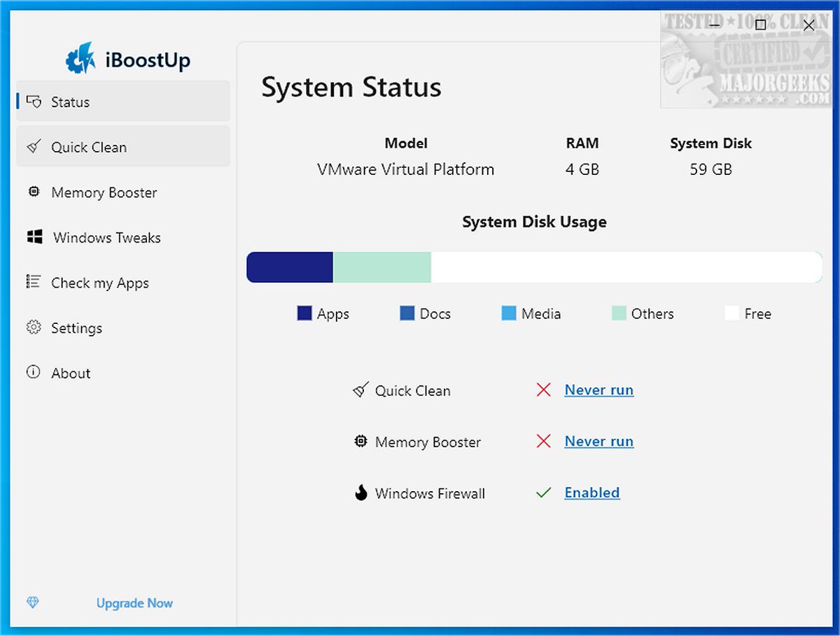
Task: Click the Enabled link for Windows Firewall
Action: point(591,493)
